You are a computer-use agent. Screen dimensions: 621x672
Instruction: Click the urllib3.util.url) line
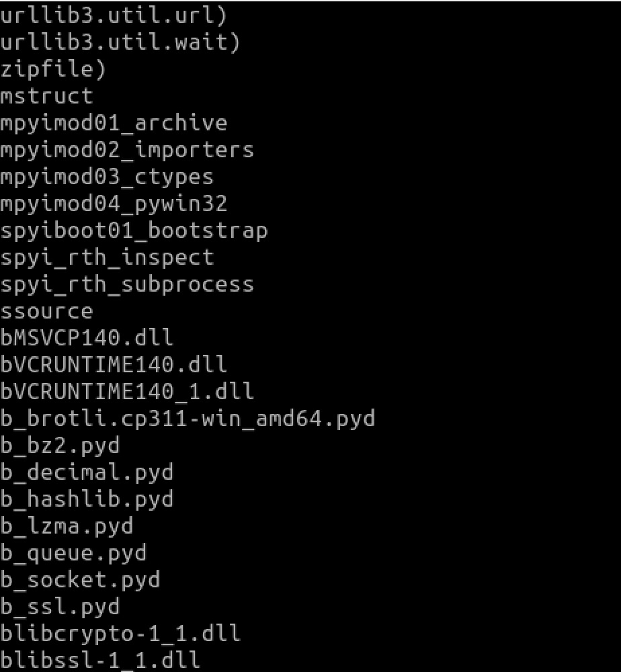click(114, 16)
